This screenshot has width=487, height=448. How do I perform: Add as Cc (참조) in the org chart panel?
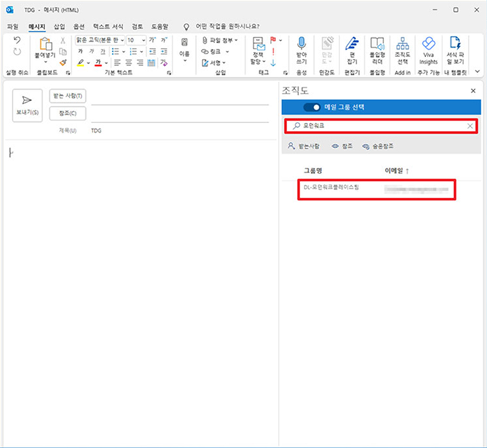pos(342,146)
